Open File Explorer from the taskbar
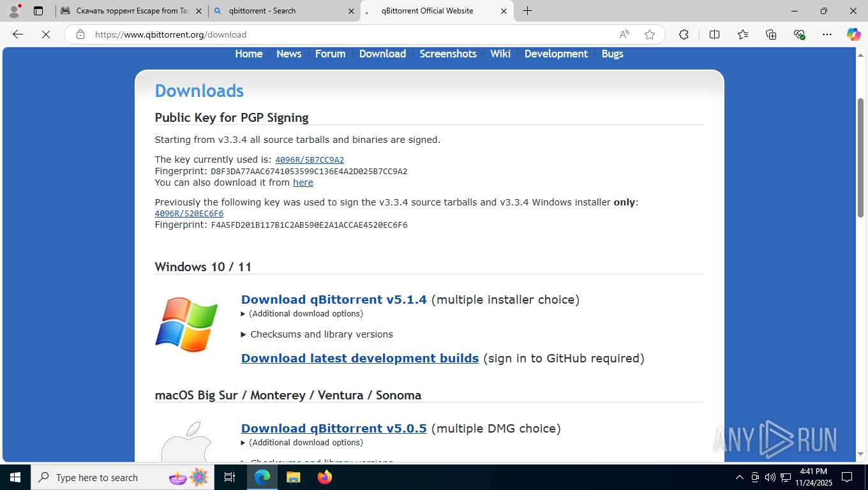The height and width of the screenshot is (490, 868). pyautogui.click(x=293, y=477)
